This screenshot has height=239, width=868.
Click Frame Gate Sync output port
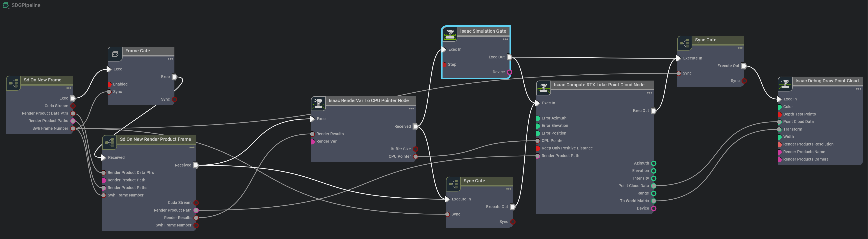click(175, 99)
